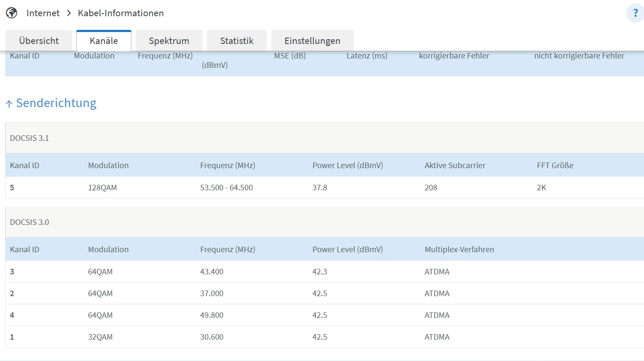Click the Senderichtung section heading
The width and height of the screenshot is (644, 361).
(x=56, y=103)
